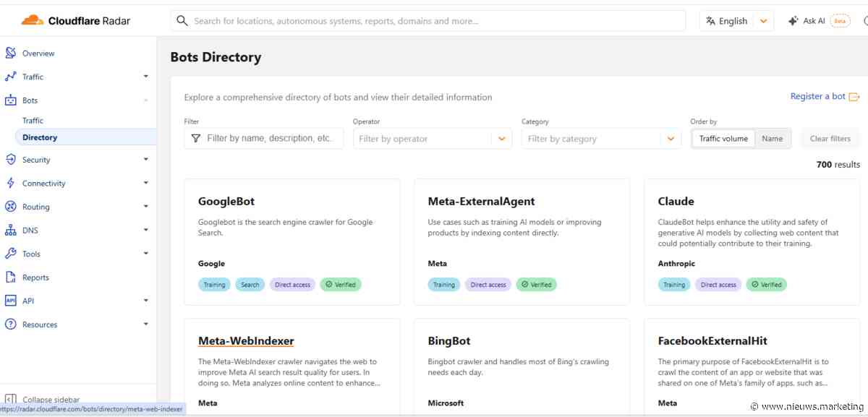Open the Ask AI button
The width and height of the screenshot is (868, 417).
(x=819, y=21)
